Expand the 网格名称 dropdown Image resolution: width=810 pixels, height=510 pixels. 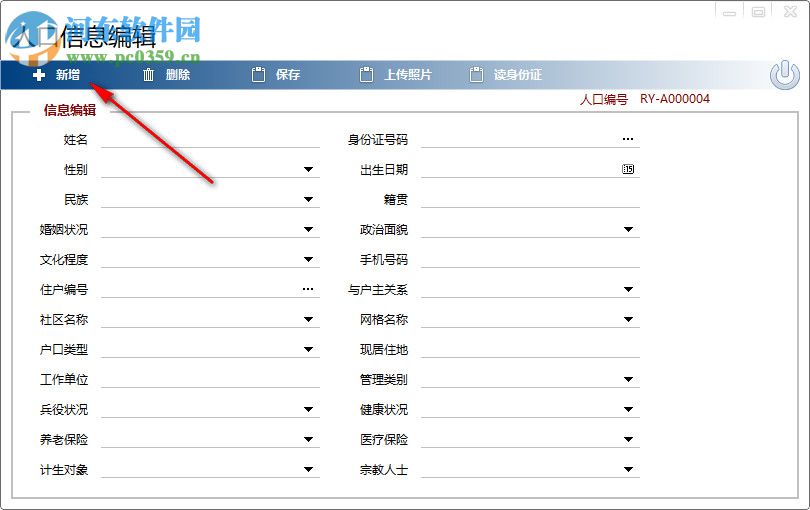628,319
